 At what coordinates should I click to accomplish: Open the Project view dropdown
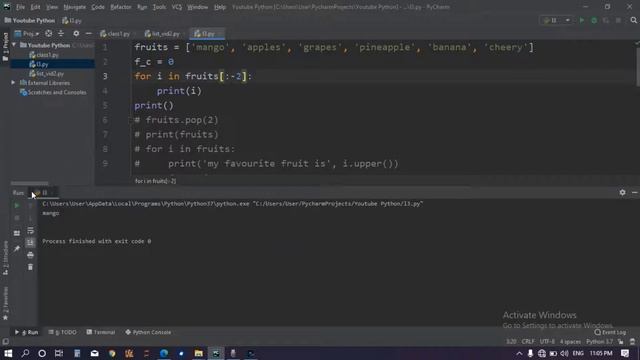27,33
